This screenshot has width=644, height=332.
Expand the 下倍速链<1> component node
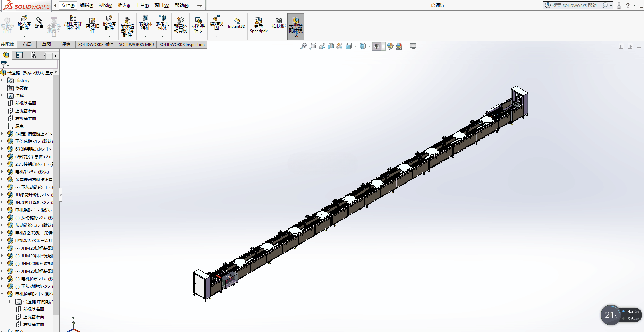click(x=2, y=141)
